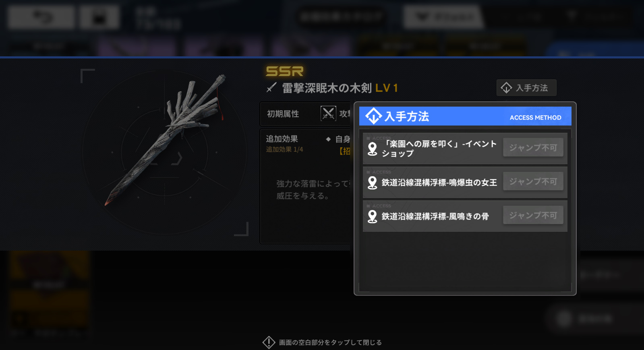Image resolution: width=644 pixels, height=350 pixels.
Task: Click the location pin beside 風鳴きの骨
Action: (x=373, y=216)
